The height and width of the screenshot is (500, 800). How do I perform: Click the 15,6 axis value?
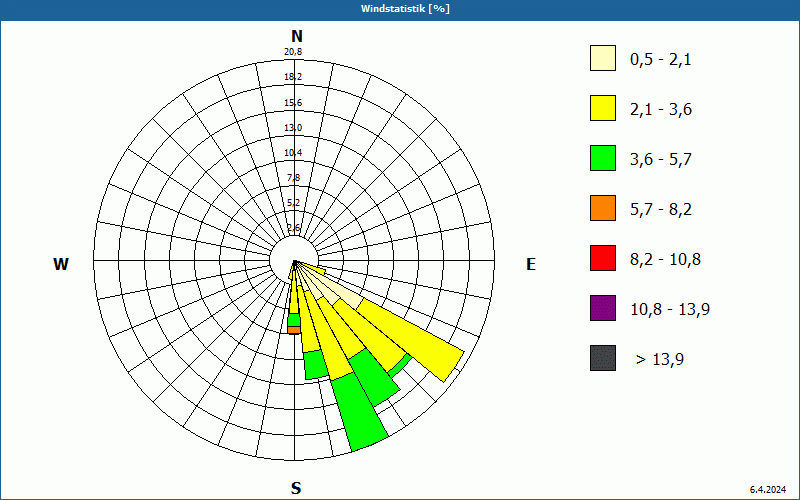[x=293, y=103]
